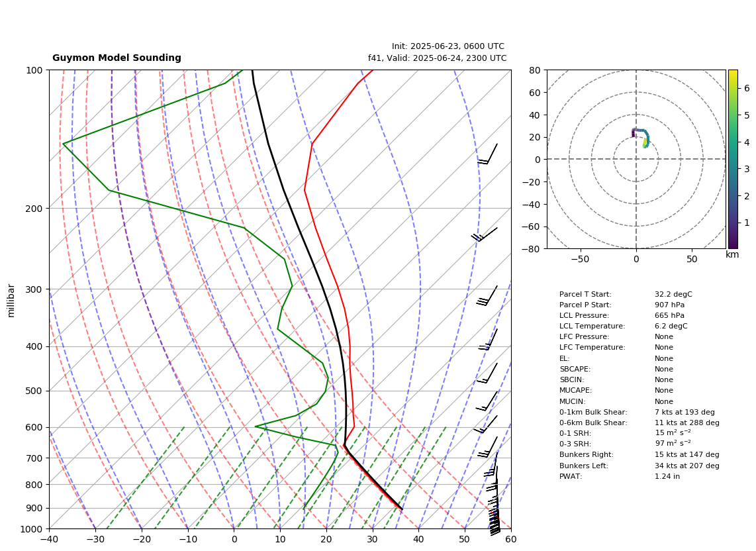Click the "Guymon Model Sounding" title
The image size is (756, 551).
(117, 58)
